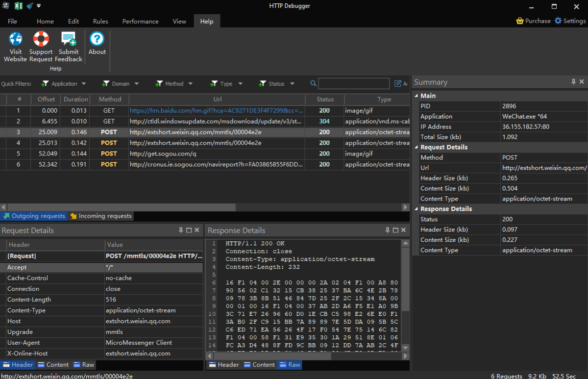Open the File menu
Screen dimensions: 588x379
point(12,21)
